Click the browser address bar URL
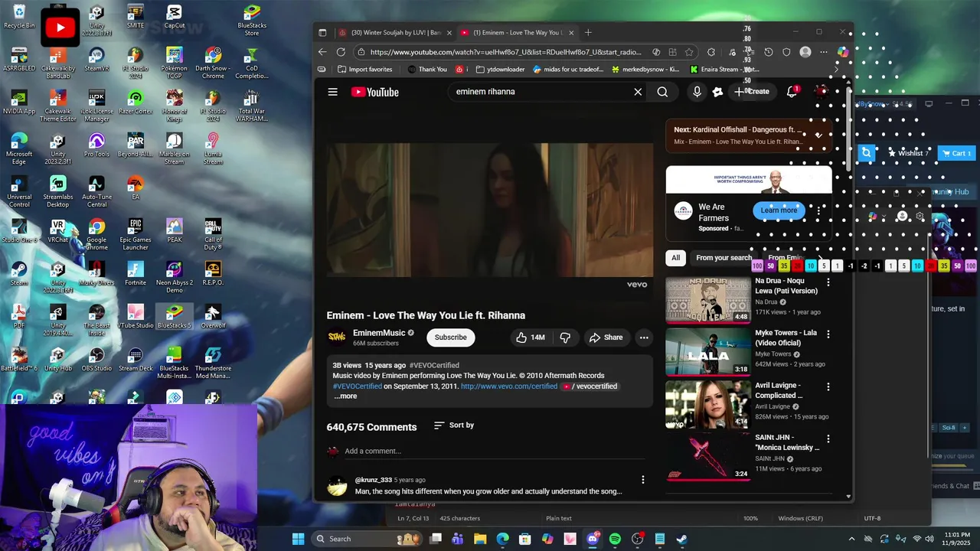 pyautogui.click(x=505, y=52)
